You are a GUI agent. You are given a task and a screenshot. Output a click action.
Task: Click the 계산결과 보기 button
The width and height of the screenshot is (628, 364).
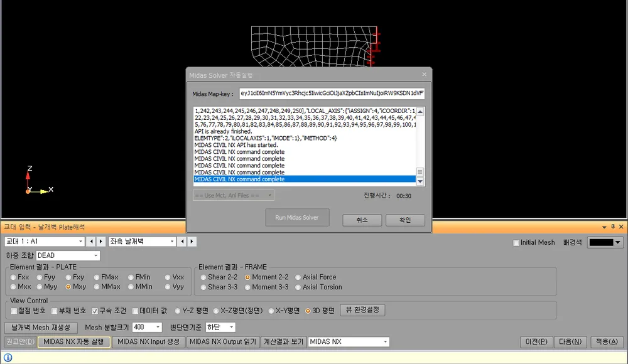point(284,341)
